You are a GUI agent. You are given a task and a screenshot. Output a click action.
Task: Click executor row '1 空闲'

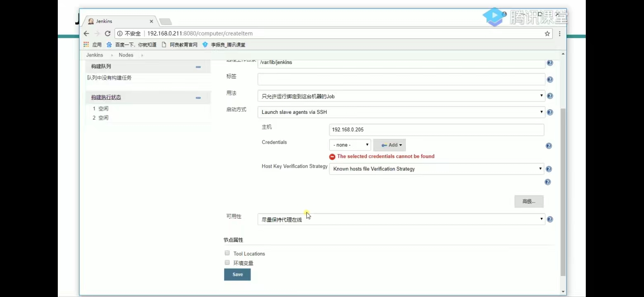pos(100,108)
